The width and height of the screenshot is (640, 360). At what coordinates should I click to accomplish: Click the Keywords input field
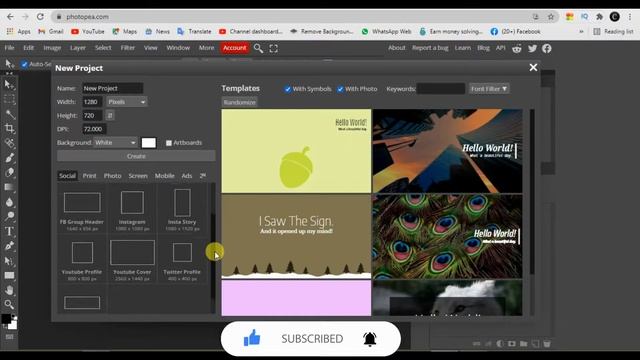pos(440,89)
